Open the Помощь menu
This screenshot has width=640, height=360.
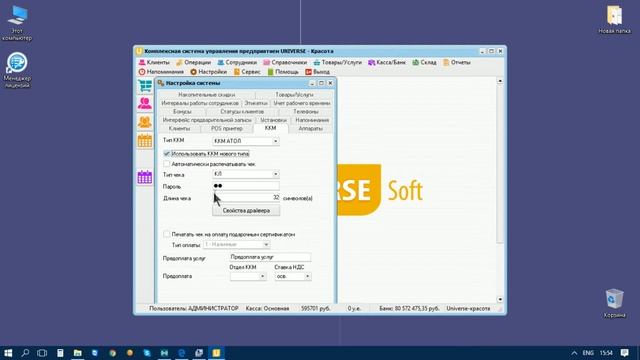click(283, 72)
